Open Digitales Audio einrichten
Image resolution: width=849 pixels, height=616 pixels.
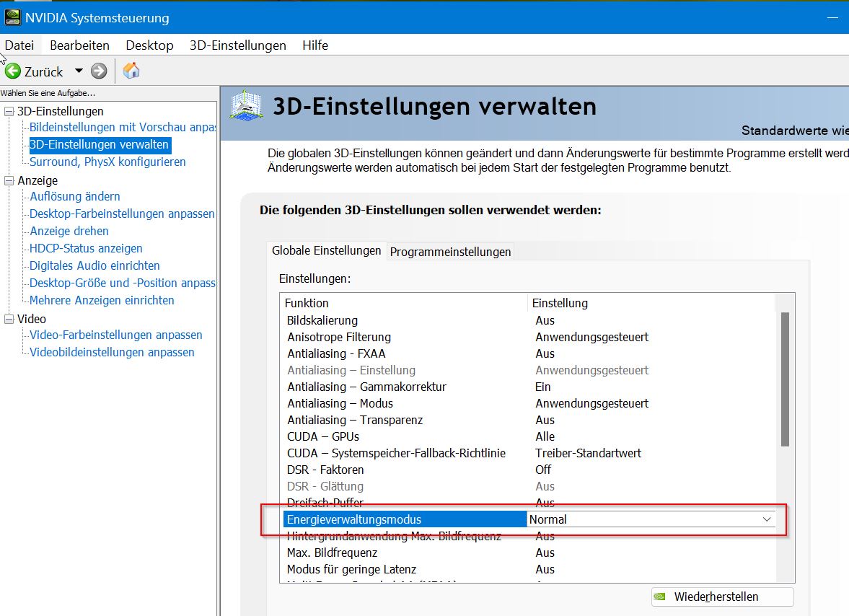coord(94,265)
